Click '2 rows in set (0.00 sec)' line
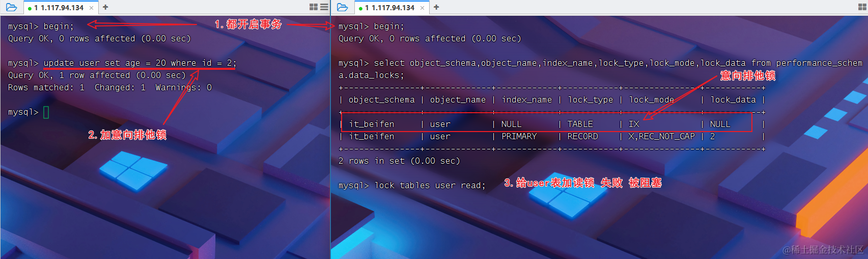 pyautogui.click(x=399, y=161)
